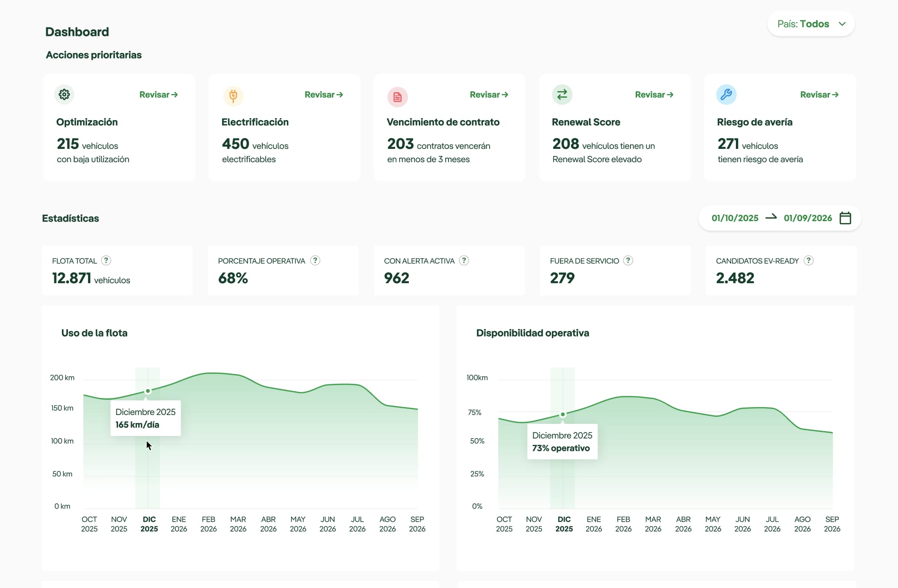This screenshot has height=588, width=898.
Task: Show help for Candidatos EV-Ready
Action: [x=809, y=260]
